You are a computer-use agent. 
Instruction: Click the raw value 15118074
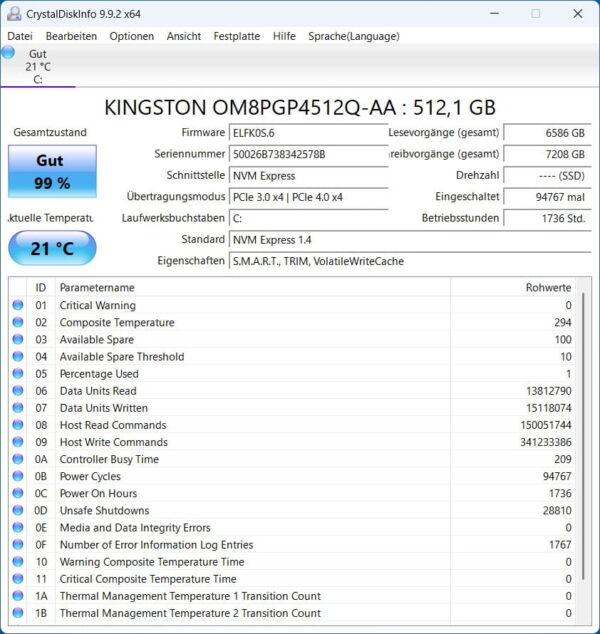click(549, 408)
